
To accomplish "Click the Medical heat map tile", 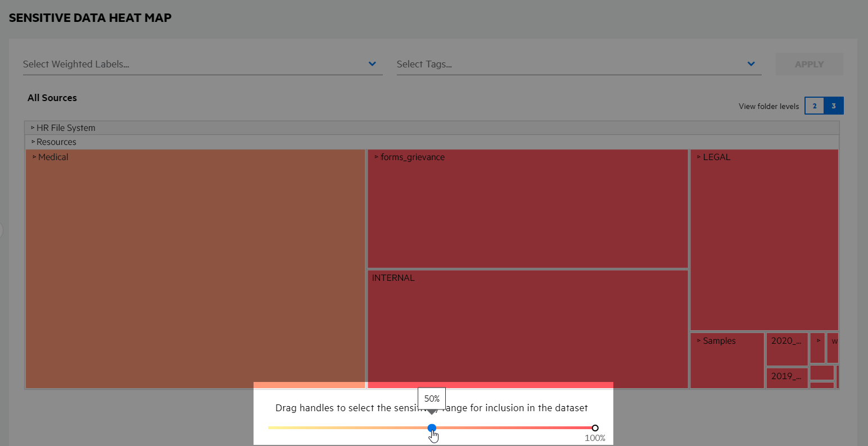I will pos(195,270).
